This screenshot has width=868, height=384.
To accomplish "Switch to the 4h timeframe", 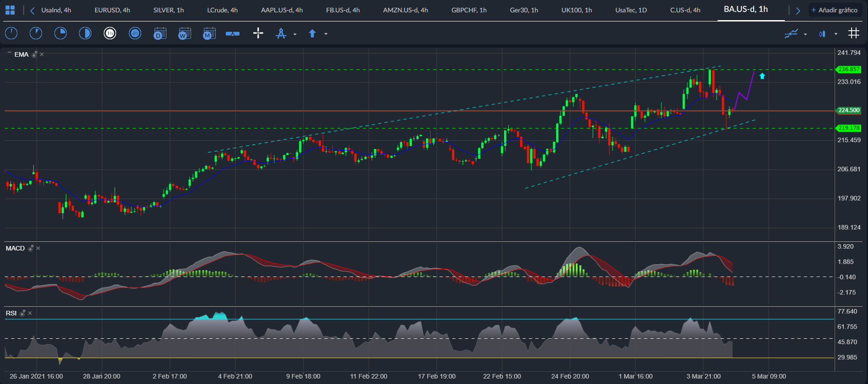I will click(135, 33).
